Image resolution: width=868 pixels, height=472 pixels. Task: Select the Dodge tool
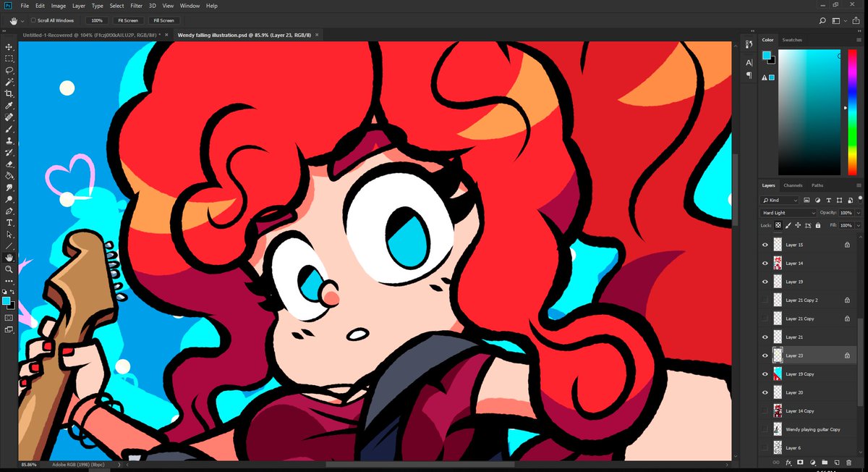9,198
